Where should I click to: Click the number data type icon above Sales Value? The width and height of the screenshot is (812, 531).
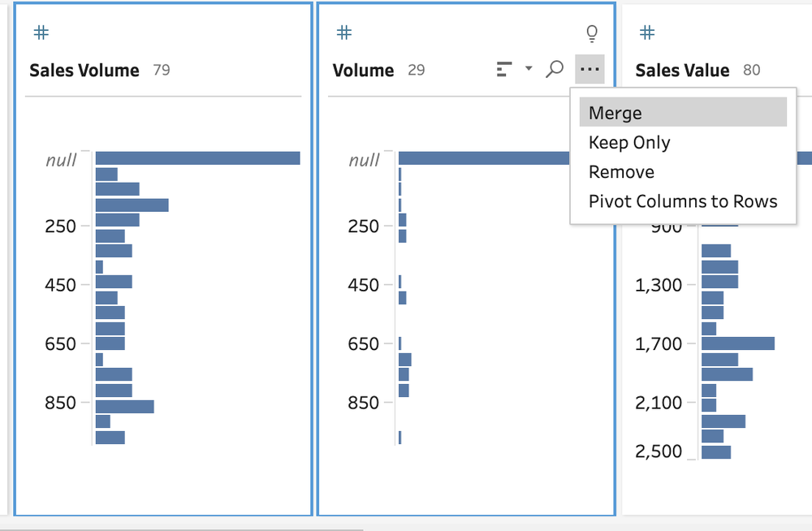[x=647, y=32]
